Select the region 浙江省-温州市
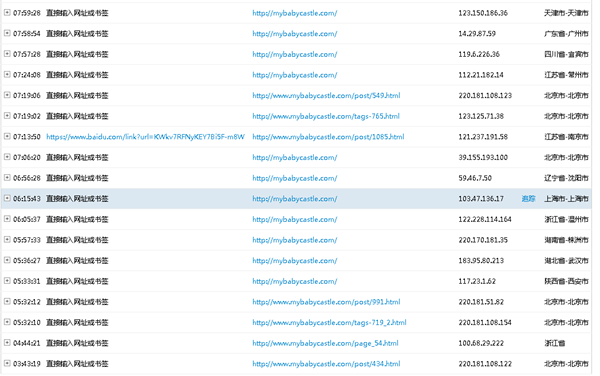Viewport: 600px width, 376px height. click(566, 220)
